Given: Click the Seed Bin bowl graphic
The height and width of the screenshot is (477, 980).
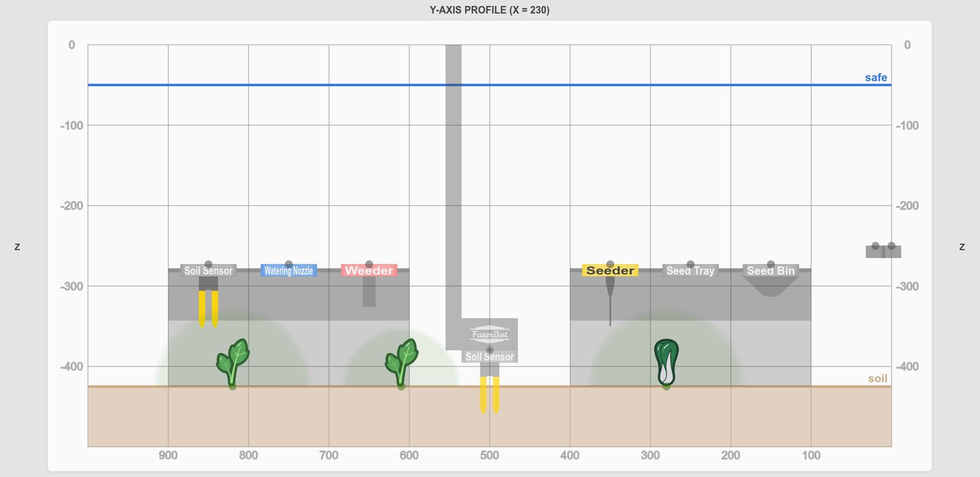Looking at the screenshot, I should click(x=771, y=286).
